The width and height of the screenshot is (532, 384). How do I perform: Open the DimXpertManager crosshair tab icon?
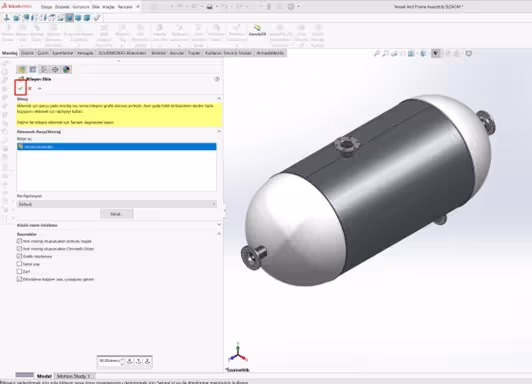pos(55,69)
